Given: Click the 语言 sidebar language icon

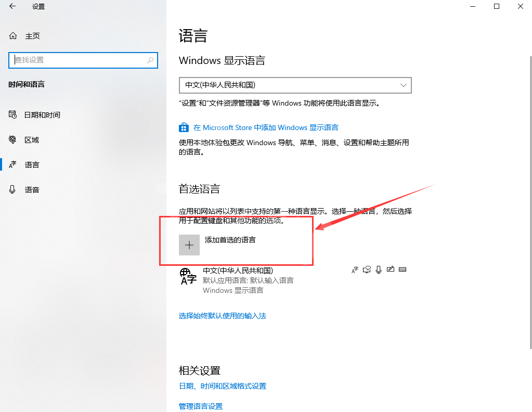Looking at the screenshot, I should 12,164.
